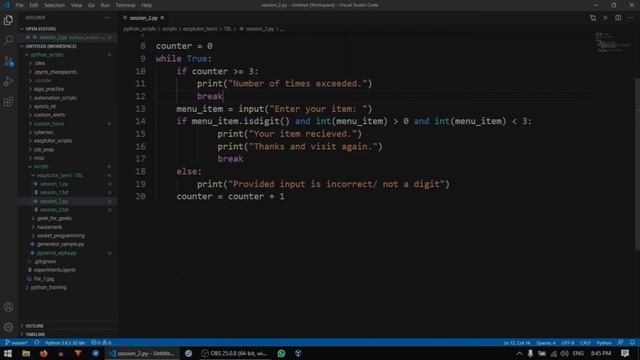Image resolution: width=640 pixels, height=360 pixels.
Task: Click the session_2.py VS Code taskbar button
Action: (x=142, y=353)
